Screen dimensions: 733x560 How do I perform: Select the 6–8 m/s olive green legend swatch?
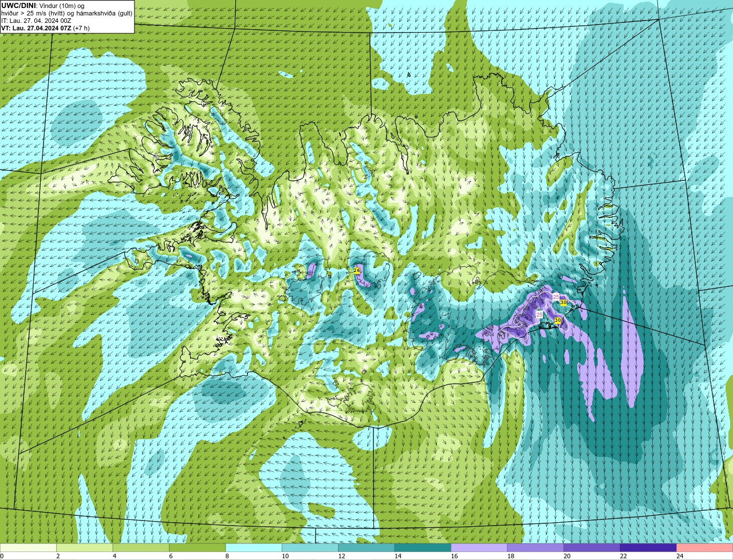[198, 548]
